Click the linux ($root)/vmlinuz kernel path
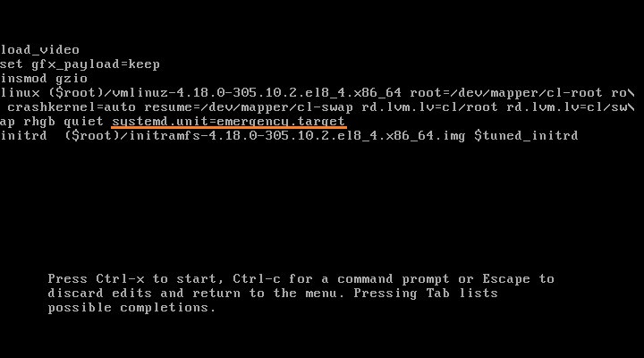644x358 pixels. [201, 93]
